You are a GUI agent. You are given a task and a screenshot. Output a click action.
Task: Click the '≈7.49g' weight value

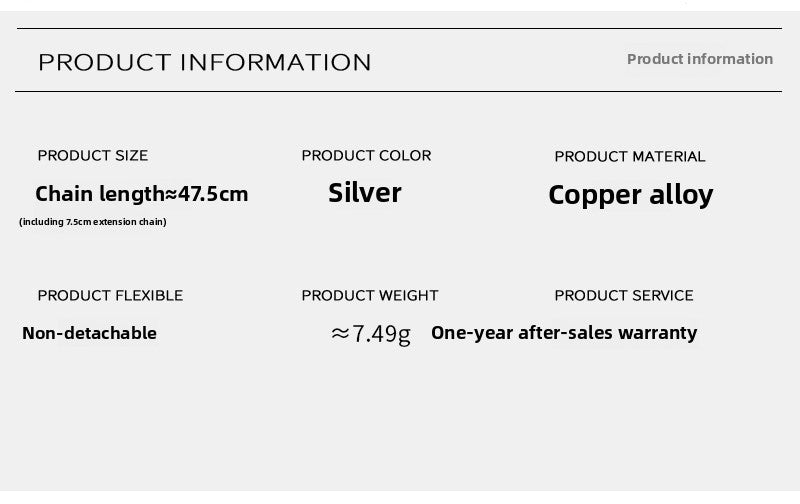point(371,334)
